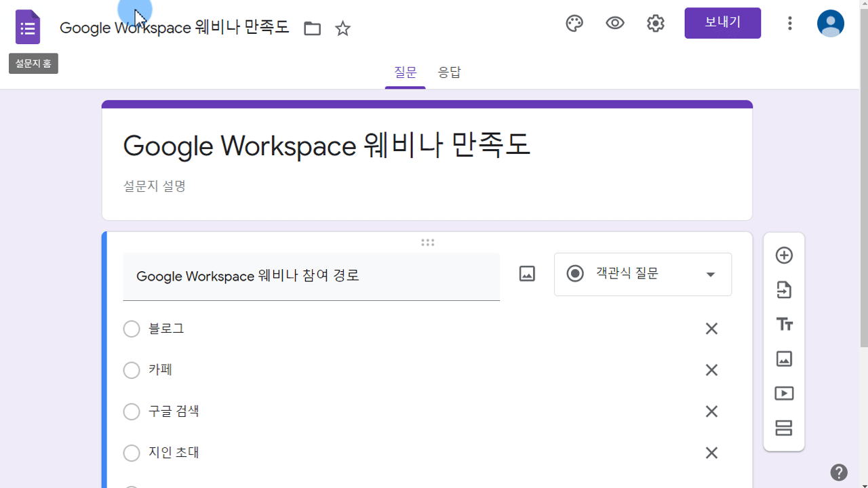The width and height of the screenshot is (868, 488).
Task: Open the more options three-dot menu
Action: 790,24
